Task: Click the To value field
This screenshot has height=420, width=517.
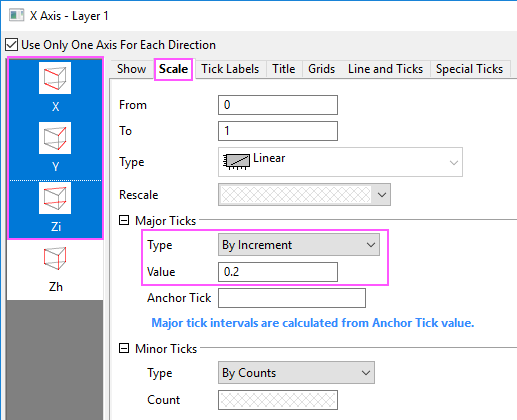Action: (x=278, y=131)
